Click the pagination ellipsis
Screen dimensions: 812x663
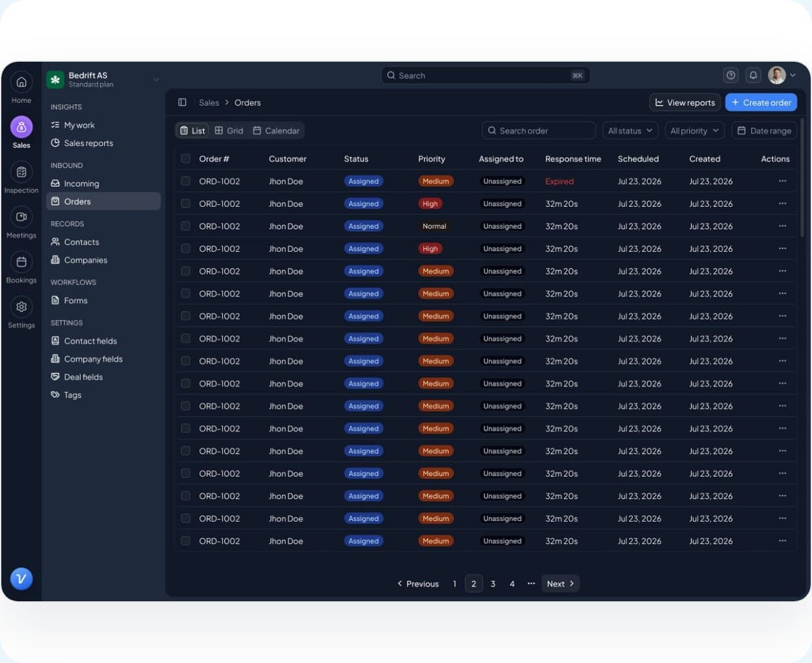(x=531, y=583)
